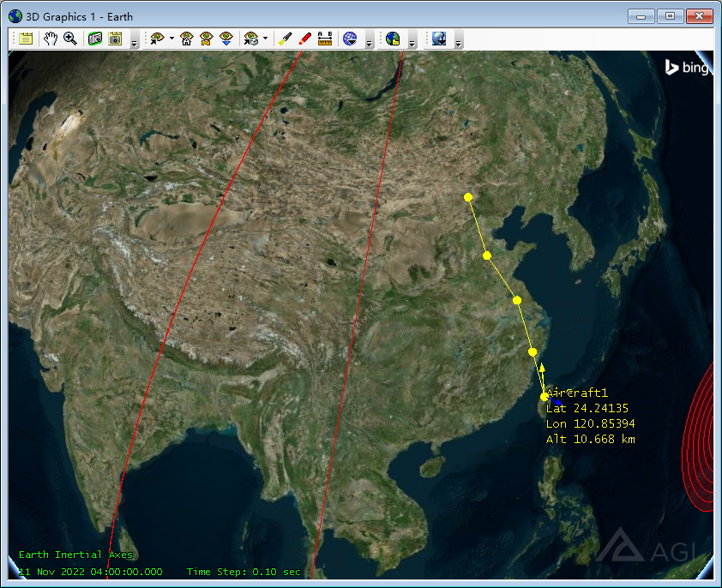The width and height of the screenshot is (722, 588).
Task: Open the View From/To dropdown arrow
Action: [x=172, y=39]
